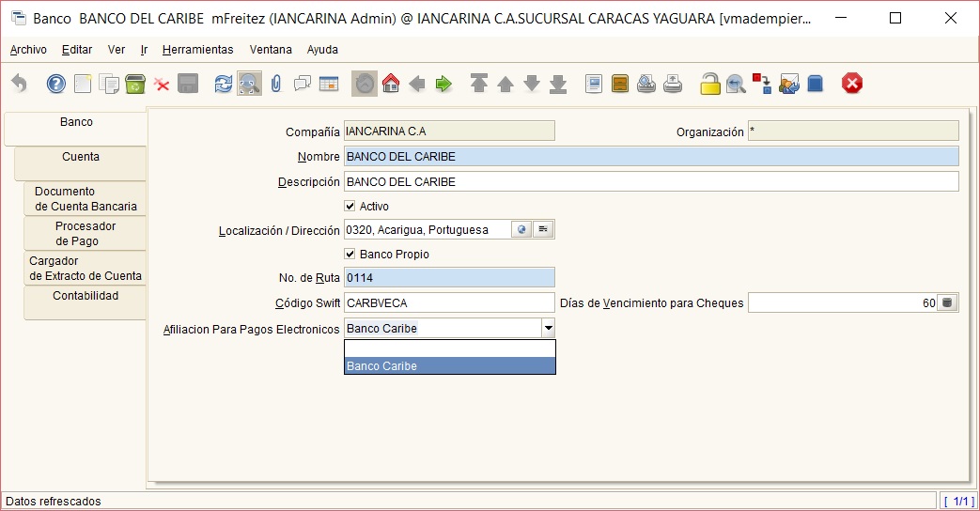Select Banco Caribe in the dropdown list
The image size is (980, 511).
[449, 366]
